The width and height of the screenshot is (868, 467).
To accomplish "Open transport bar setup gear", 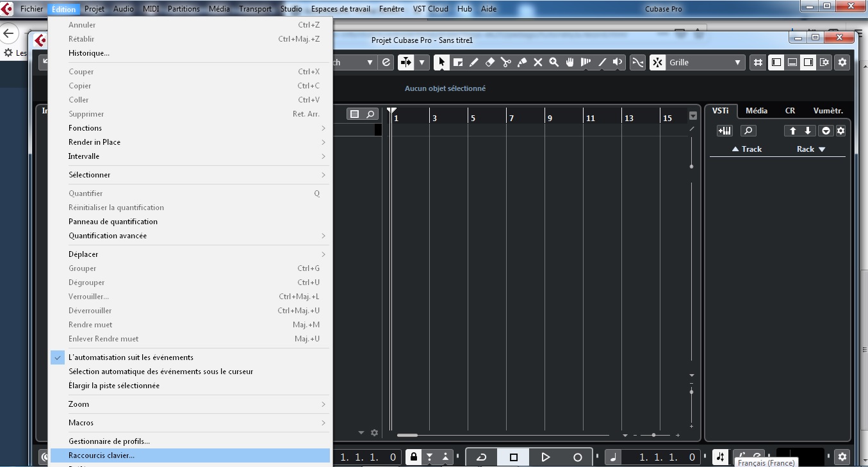I will (x=842, y=457).
